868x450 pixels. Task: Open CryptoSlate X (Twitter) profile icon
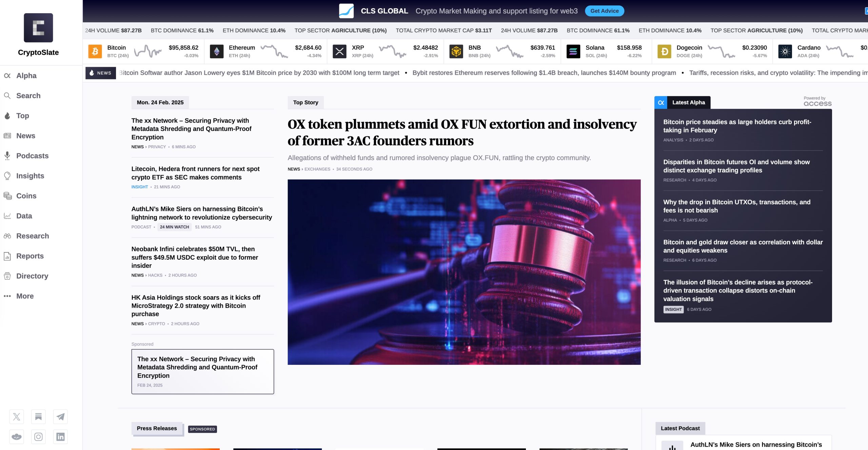point(17,417)
